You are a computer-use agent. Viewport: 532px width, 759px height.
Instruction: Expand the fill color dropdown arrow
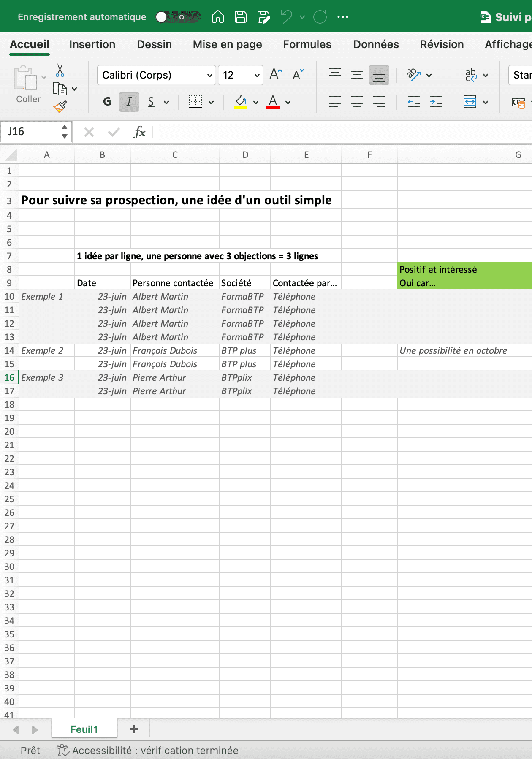pos(255,102)
